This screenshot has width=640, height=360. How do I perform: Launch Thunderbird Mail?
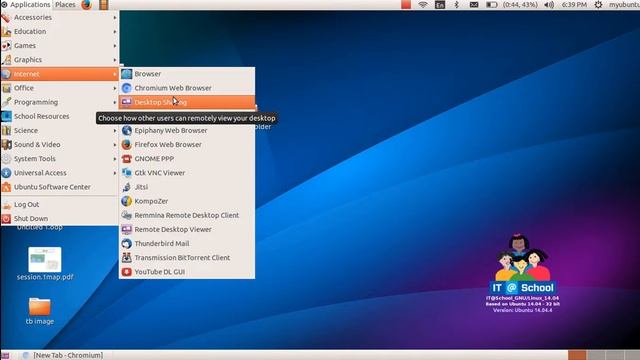187,244
